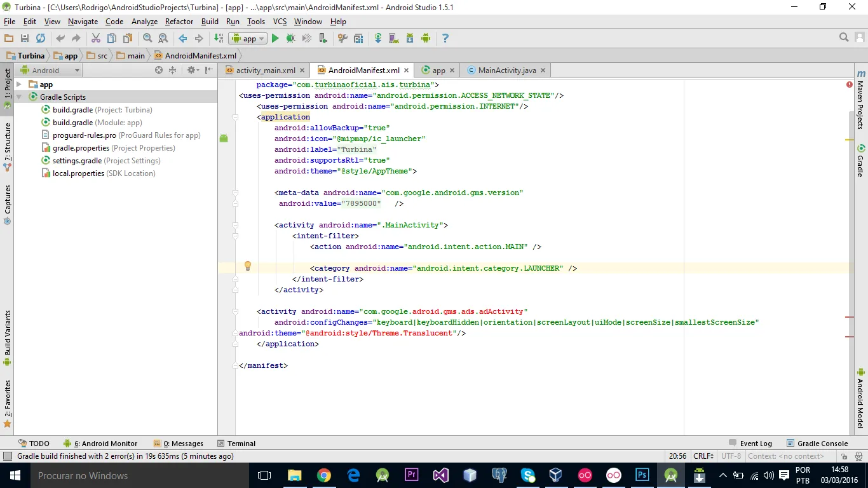
Task: Open the SDK Manager from the toolbar
Action: [410, 39]
